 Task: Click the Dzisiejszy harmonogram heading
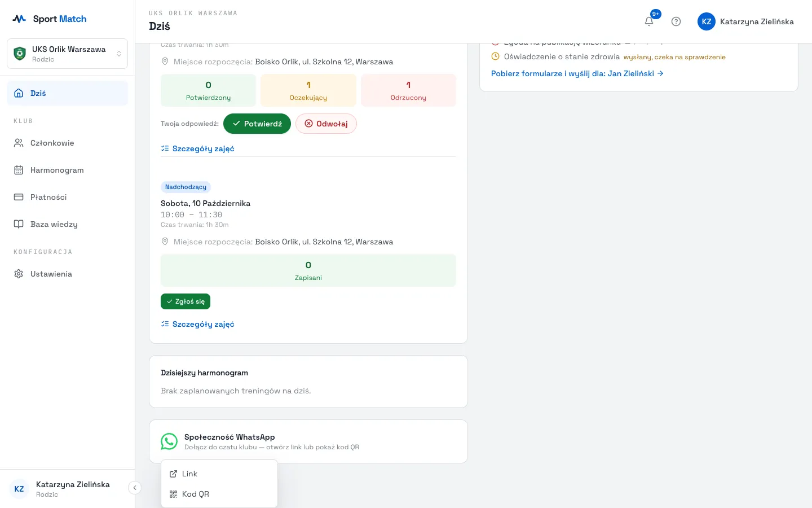coord(204,373)
